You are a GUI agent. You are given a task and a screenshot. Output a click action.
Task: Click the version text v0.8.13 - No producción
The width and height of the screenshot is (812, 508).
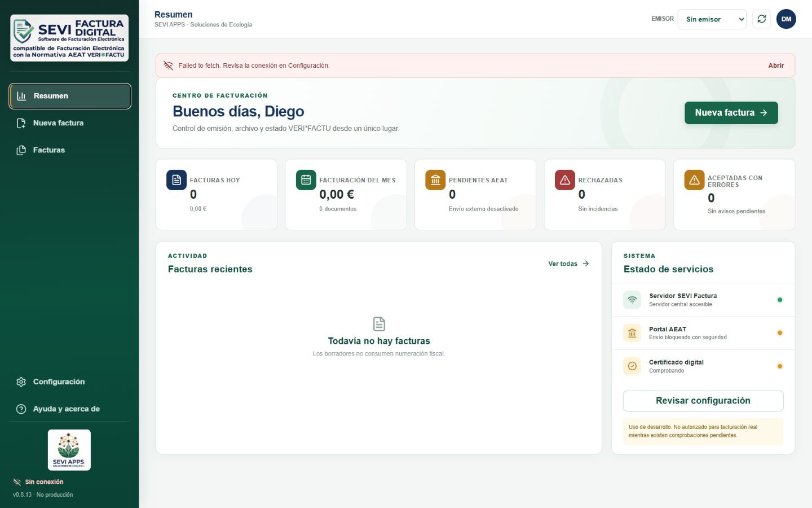43,495
